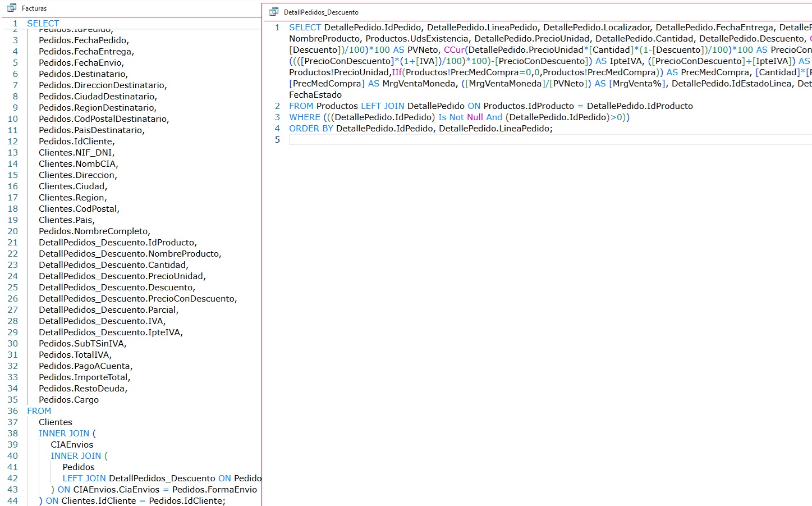Screen dimensions: 812x506
Task: Click Pedidos table name on line 41
Action: pos(79,467)
